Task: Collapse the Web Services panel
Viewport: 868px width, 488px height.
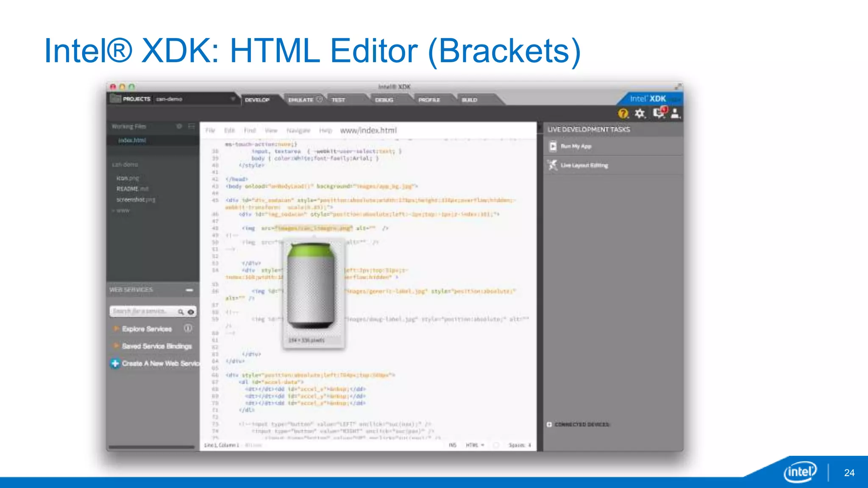Action: point(189,290)
